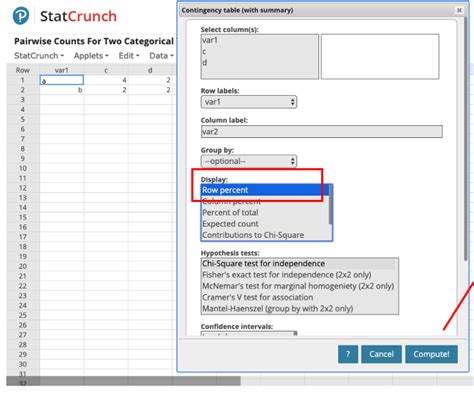Select Row percent in Display list

click(265, 190)
